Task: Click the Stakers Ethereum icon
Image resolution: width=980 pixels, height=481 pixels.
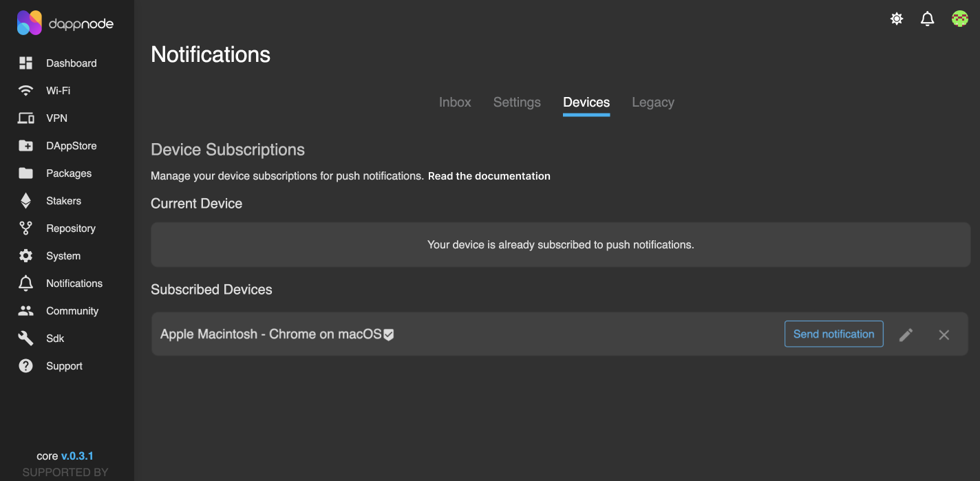Action: 25,201
